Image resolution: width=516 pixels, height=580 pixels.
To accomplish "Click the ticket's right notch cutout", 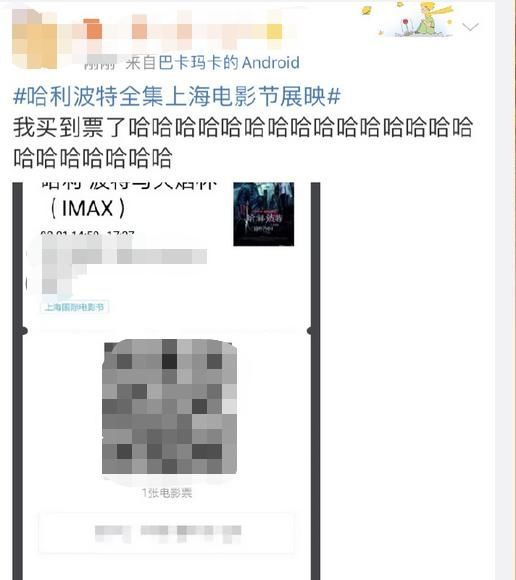I will coord(310,331).
